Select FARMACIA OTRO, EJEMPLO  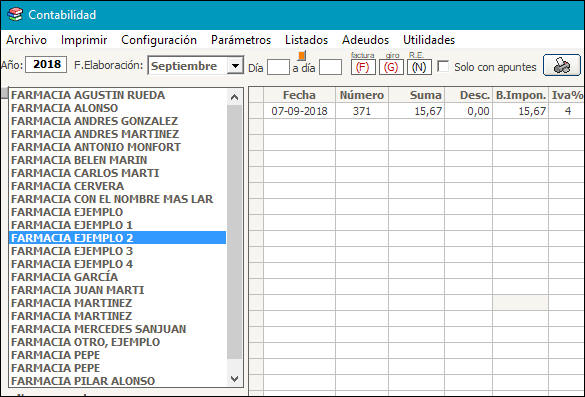tap(117, 342)
